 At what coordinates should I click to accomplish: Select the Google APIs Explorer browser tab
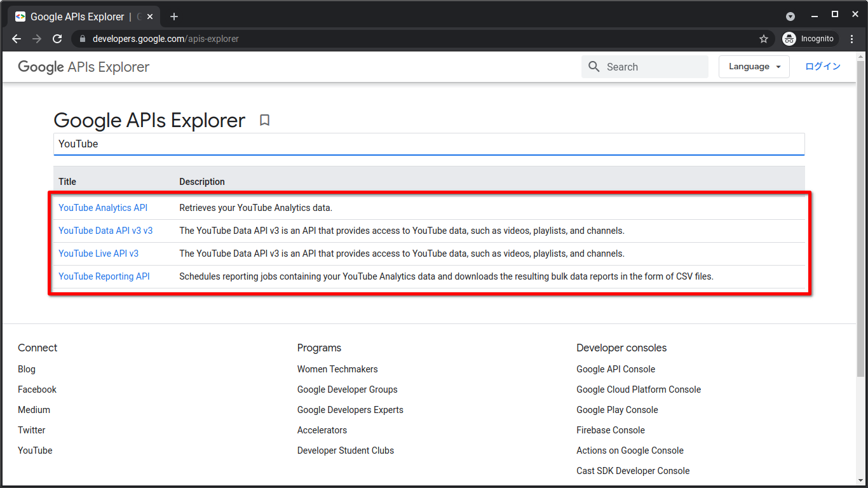coord(76,16)
